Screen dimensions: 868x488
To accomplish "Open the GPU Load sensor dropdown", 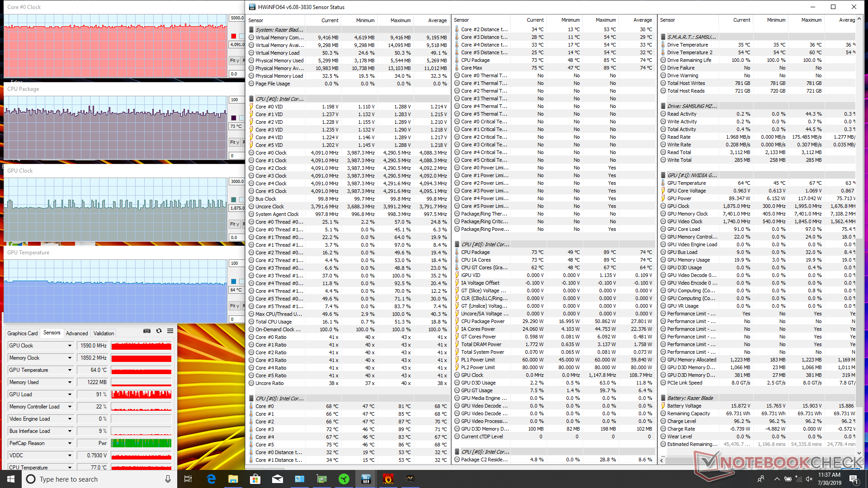I will (70, 394).
